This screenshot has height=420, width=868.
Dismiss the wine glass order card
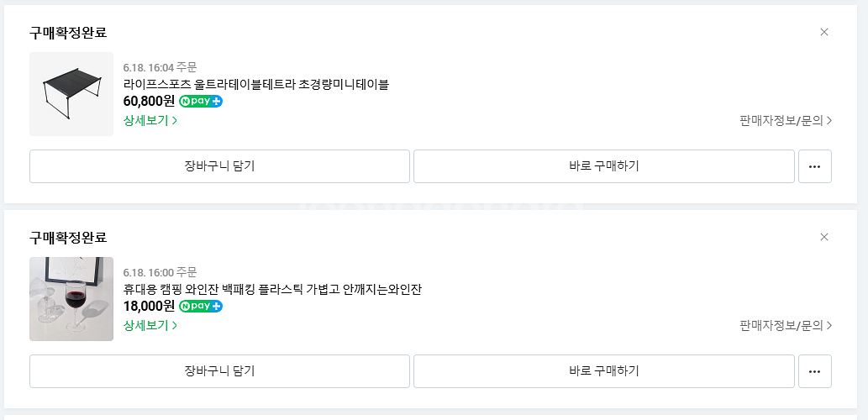[823, 237]
